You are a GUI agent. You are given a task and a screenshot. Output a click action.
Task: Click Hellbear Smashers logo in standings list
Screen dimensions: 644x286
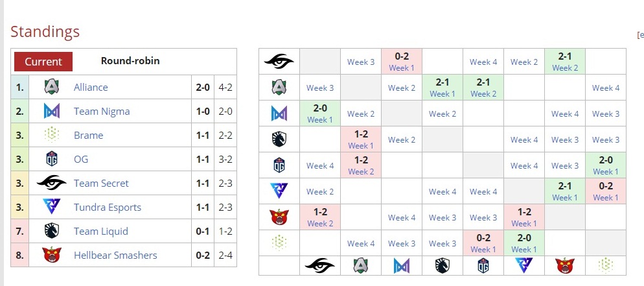pyautogui.click(x=52, y=255)
